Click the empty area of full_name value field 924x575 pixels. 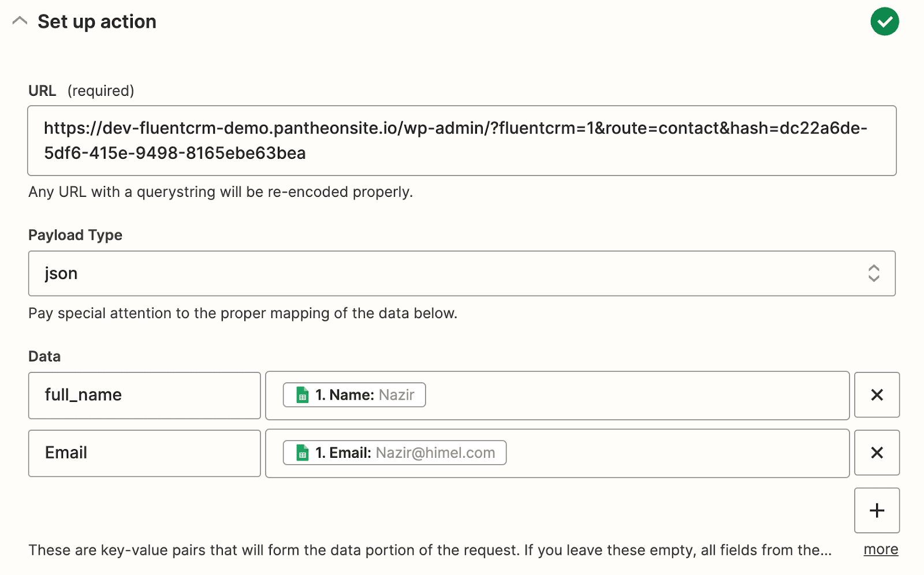click(635, 395)
